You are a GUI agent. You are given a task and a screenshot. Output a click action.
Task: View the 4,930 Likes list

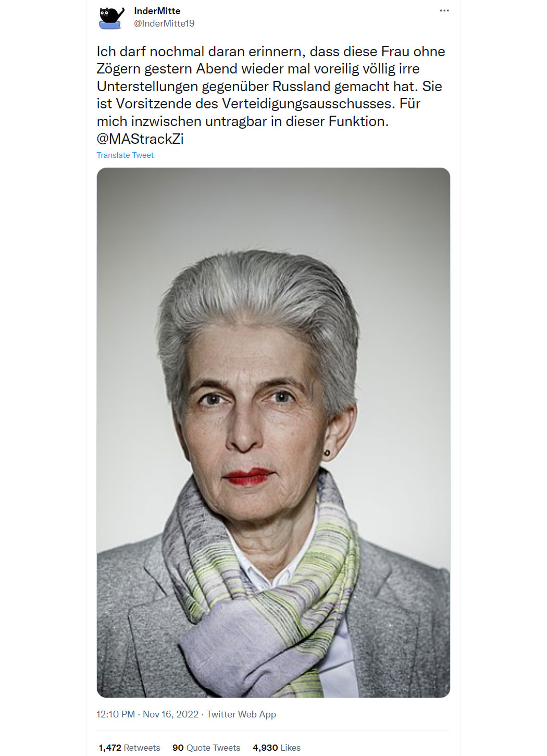pyautogui.click(x=277, y=748)
